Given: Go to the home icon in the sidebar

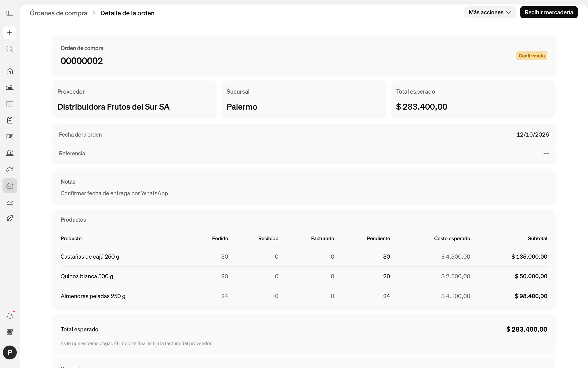Looking at the screenshot, I should [x=10, y=71].
